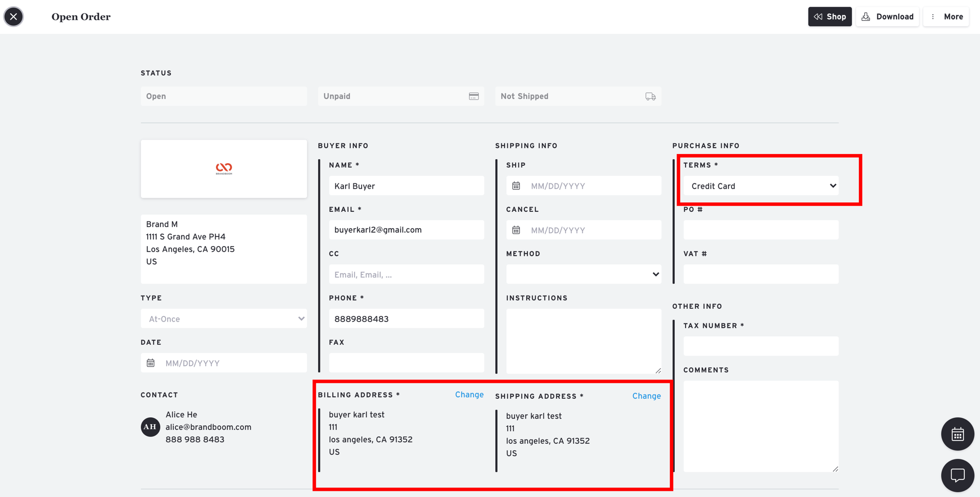The width and height of the screenshot is (980, 497).
Task: Open the calendar picker for Cancel date
Action: [517, 229]
